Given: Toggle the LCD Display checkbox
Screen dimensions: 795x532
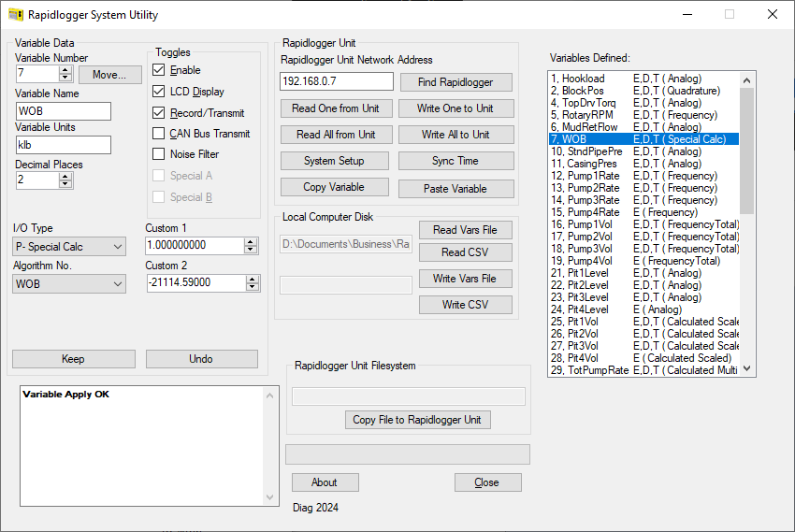Looking at the screenshot, I should [x=159, y=92].
